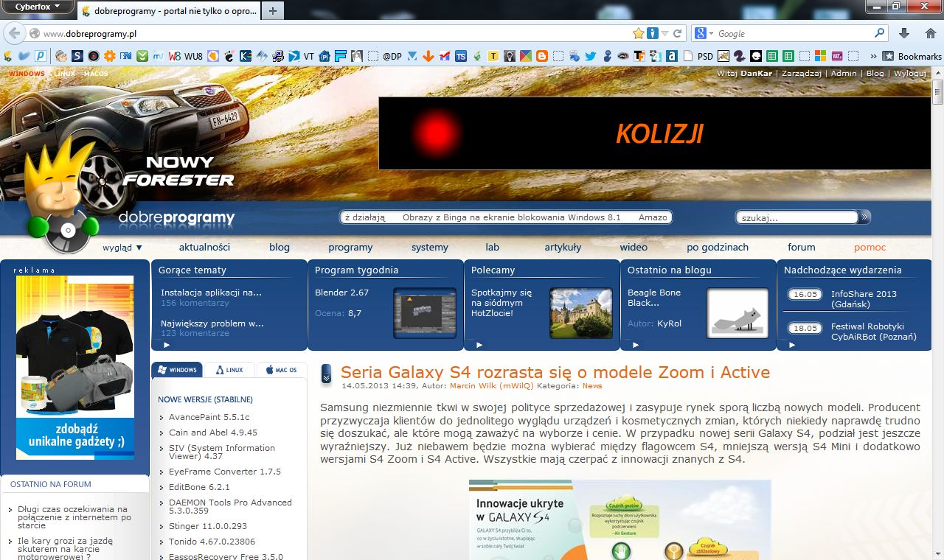Open the Microsoft four-color logo bookmark
This screenshot has width=944, height=560.
[820, 55]
